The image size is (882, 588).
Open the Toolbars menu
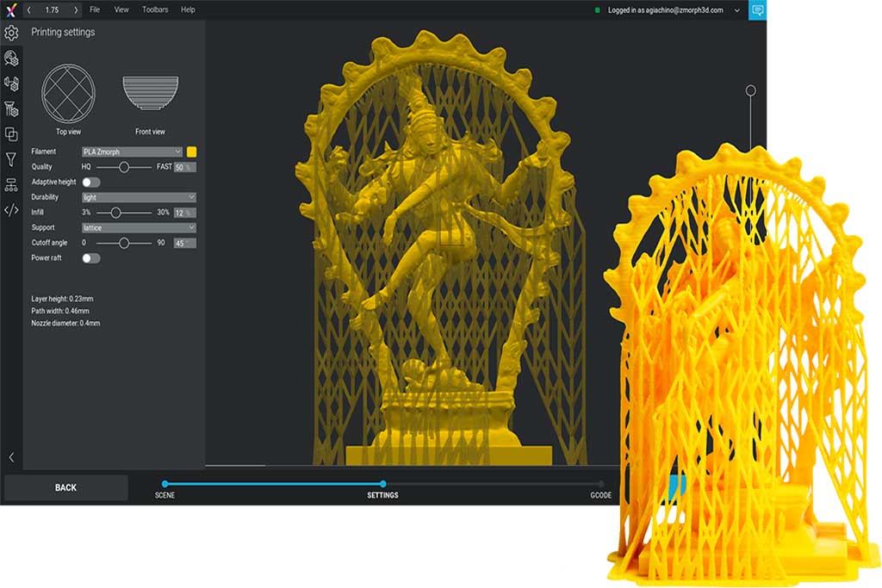155,9
